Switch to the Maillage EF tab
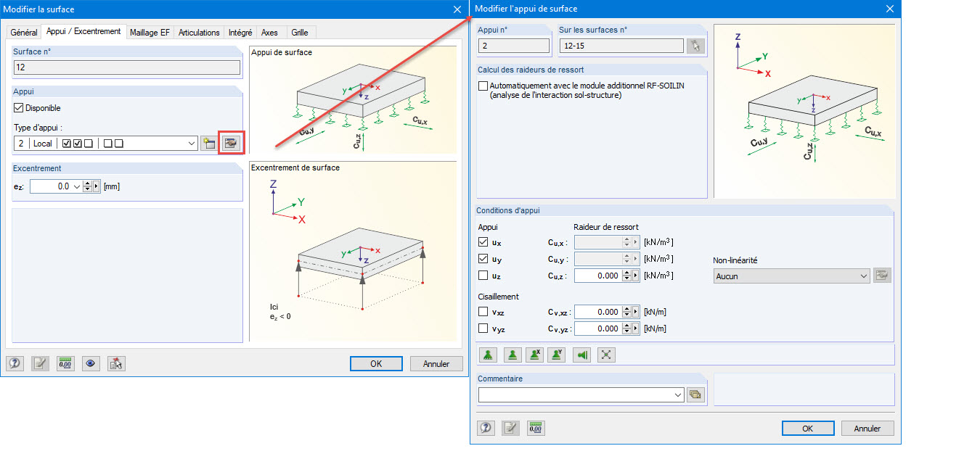 150,33
